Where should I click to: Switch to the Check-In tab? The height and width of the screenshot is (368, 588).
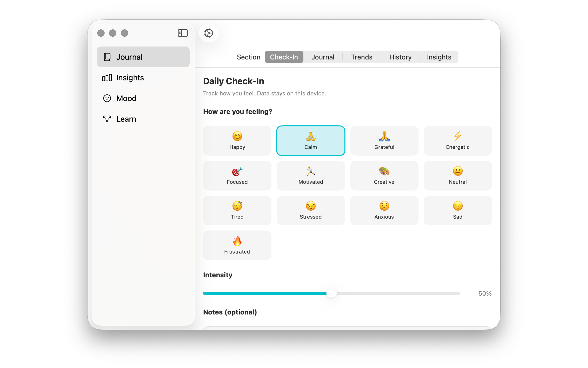[284, 57]
